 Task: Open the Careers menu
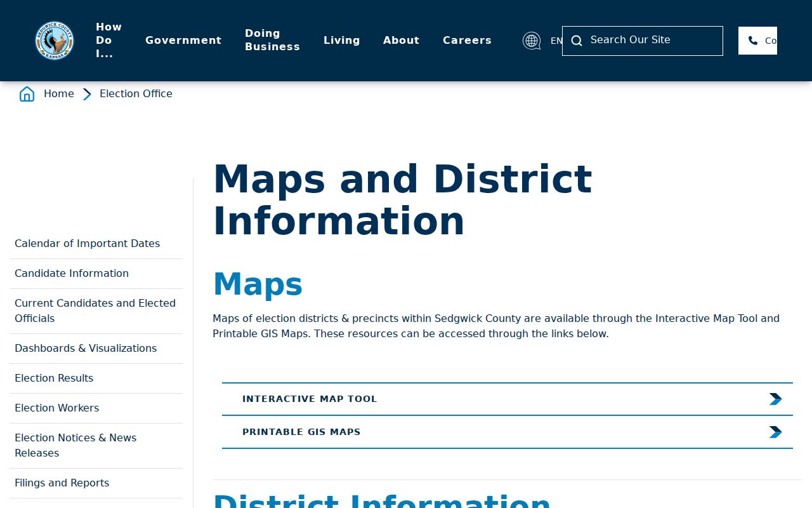pyautogui.click(x=467, y=40)
